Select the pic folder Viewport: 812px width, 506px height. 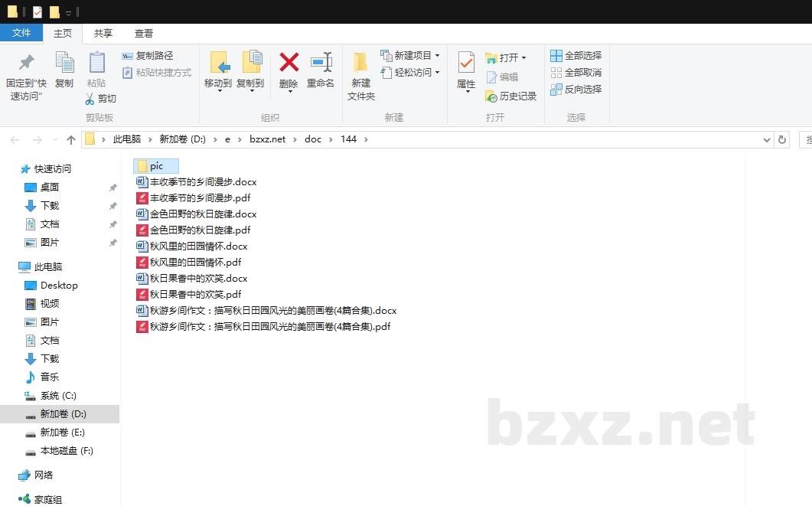pos(156,166)
